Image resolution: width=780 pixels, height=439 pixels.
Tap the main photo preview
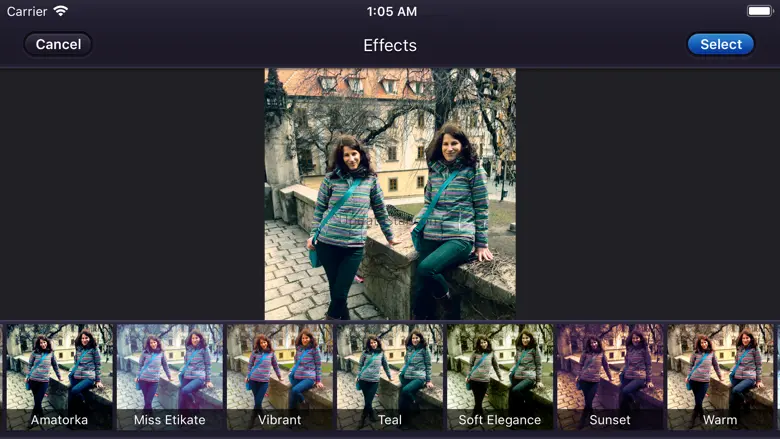point(390,194)
